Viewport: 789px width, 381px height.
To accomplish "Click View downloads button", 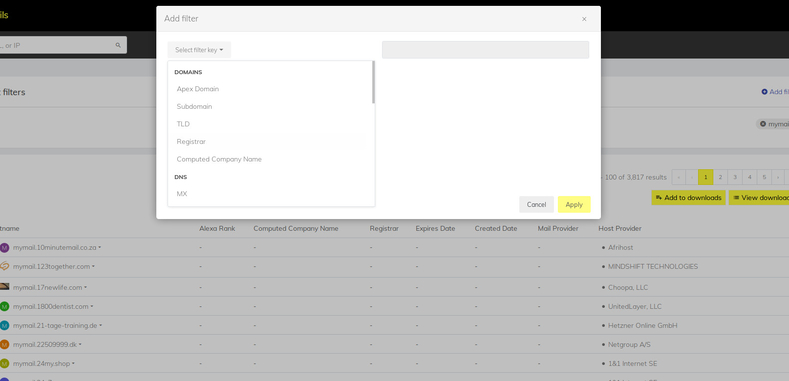I will (x=759, y=198).
